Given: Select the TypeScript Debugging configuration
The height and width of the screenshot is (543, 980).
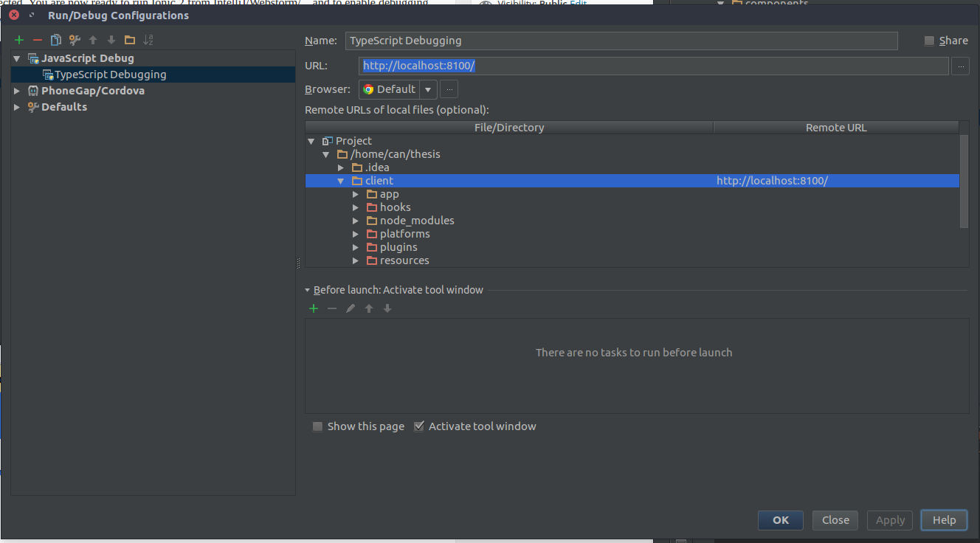Looking at the screenshot, I should 153,75.
